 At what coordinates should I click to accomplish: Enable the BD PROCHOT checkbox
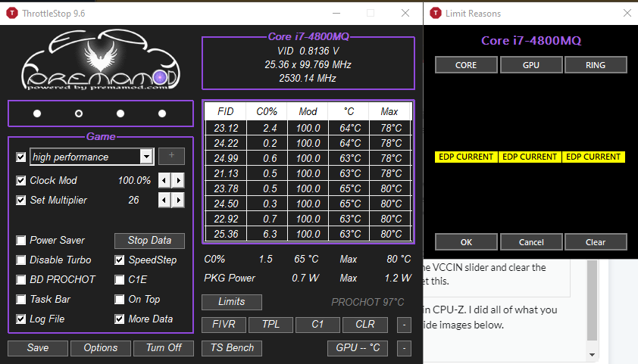click(x=20, y=279)
